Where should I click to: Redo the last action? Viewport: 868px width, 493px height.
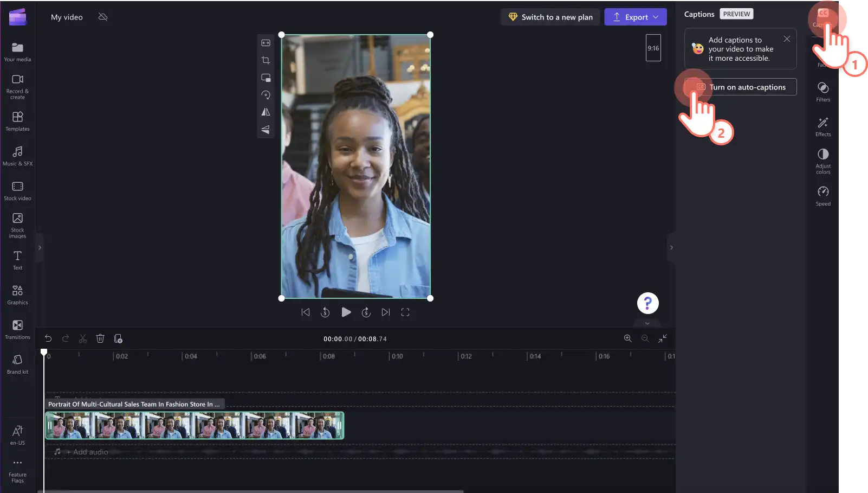click(x=66, y=338)
